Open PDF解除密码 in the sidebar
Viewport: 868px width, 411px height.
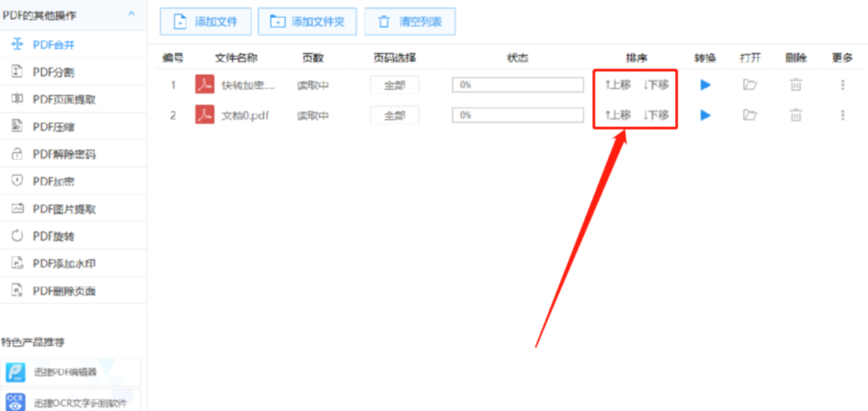click(73, 154)
